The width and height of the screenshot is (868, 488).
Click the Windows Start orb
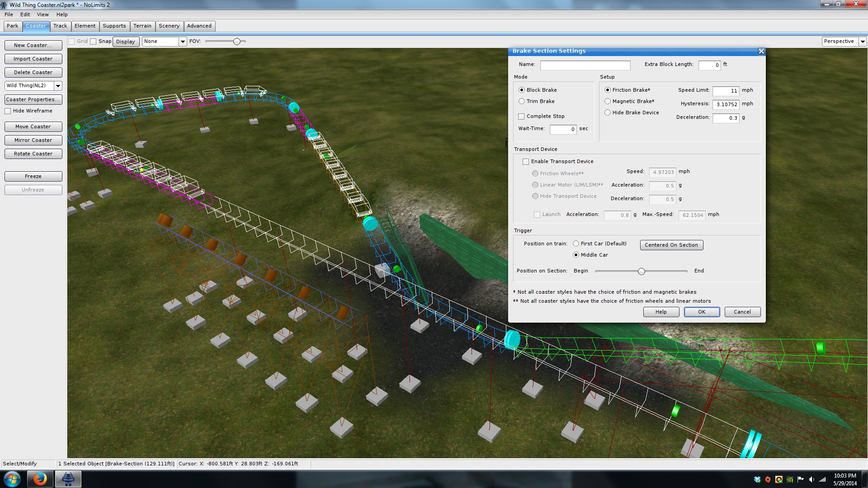(12, 479)
